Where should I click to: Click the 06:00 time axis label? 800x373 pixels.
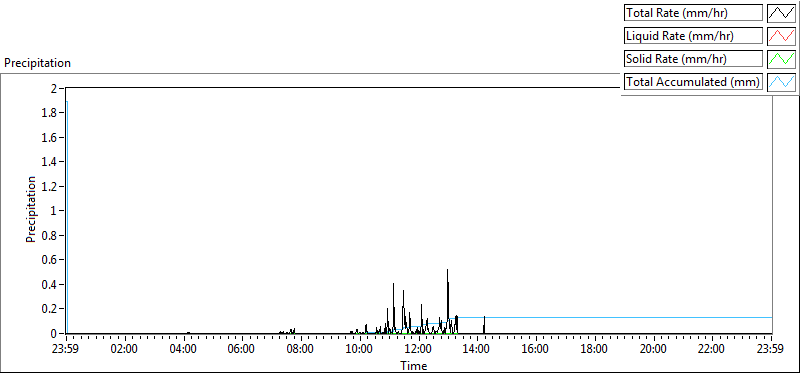[242, 350]
